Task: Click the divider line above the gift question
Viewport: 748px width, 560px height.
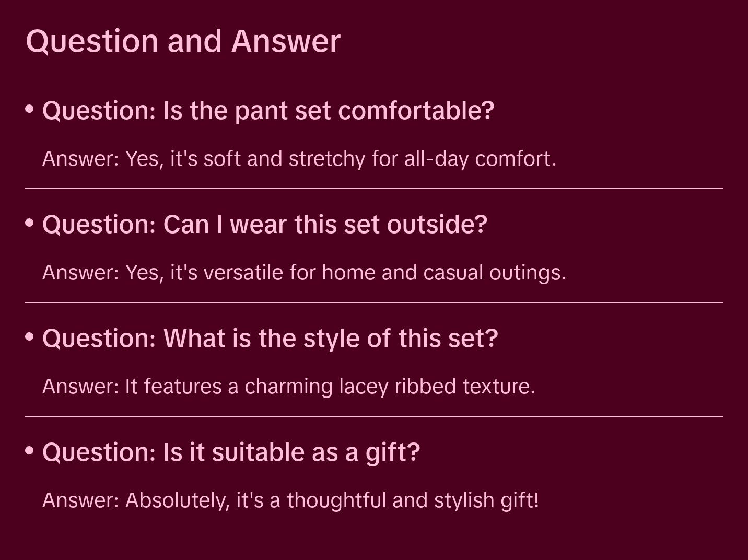Action: [x=374, y=416]
